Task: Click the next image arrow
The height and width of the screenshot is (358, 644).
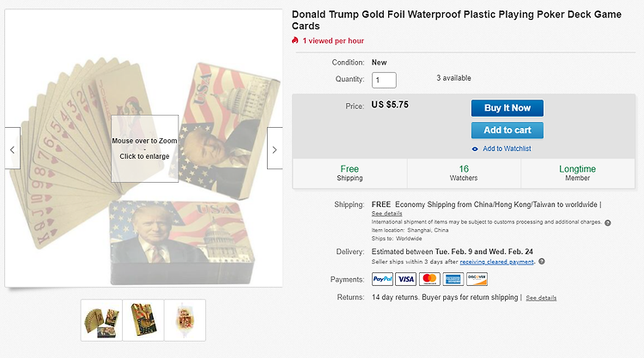Action: [275, 149]
